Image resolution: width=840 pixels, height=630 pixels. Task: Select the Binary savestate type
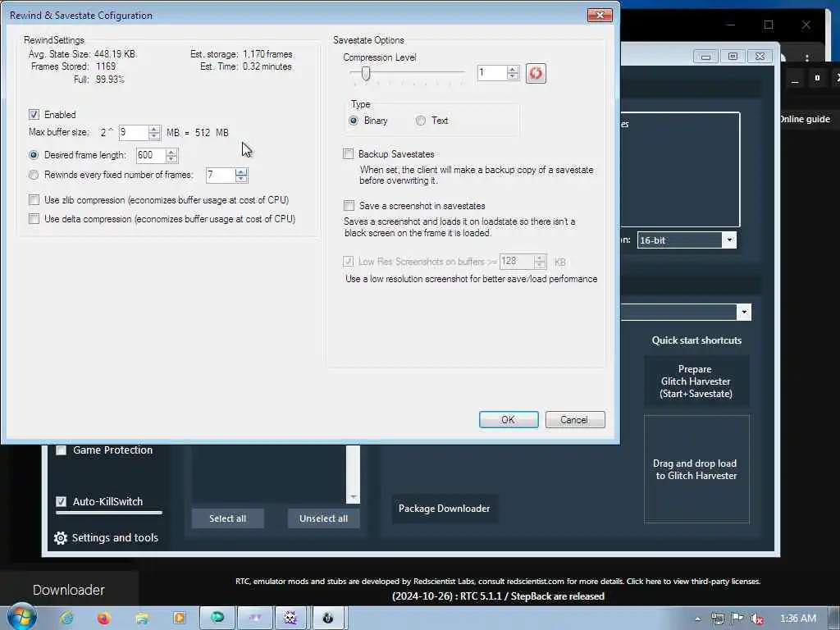coord(354,121)
